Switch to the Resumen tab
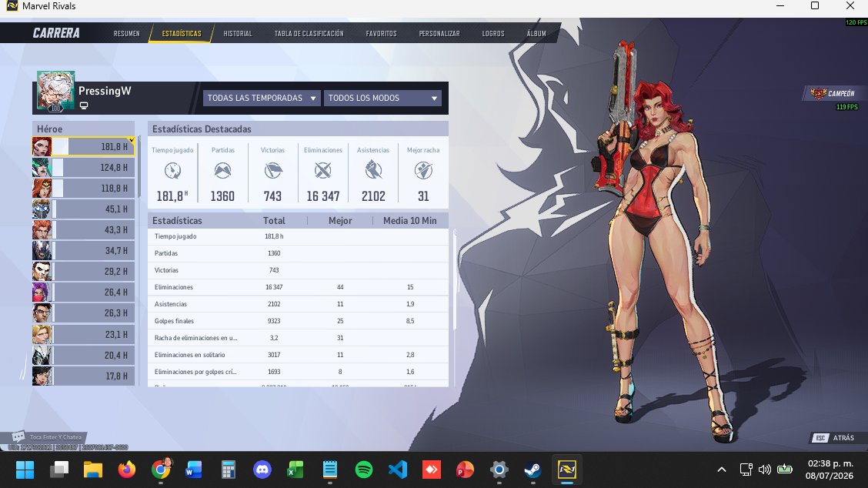 coord(127,34)
